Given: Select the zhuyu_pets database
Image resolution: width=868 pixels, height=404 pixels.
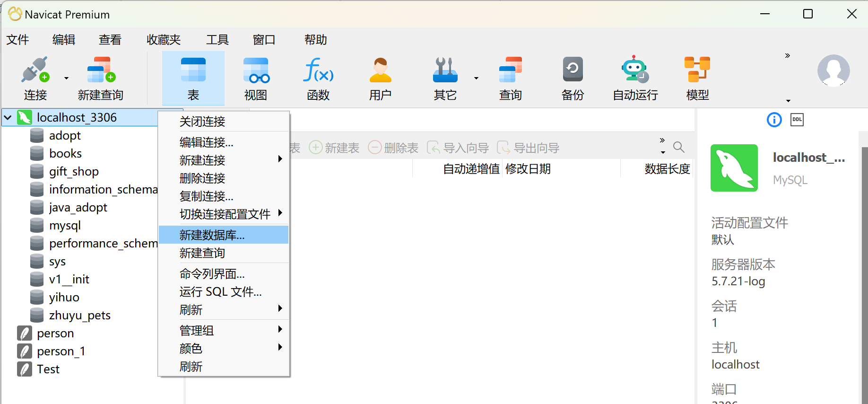Looking at the screenshot, I should (x=79, y=316).
